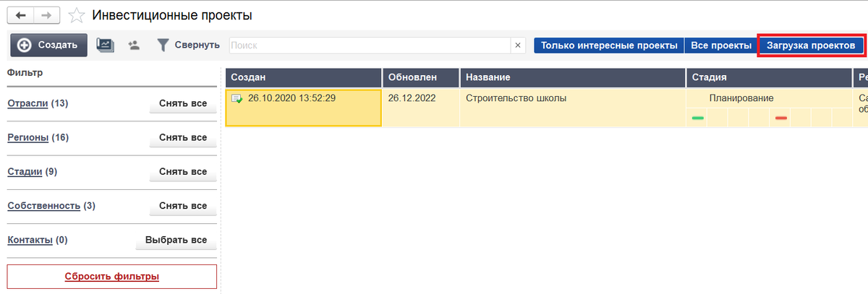Click the green stage indicator

(698, 118)
